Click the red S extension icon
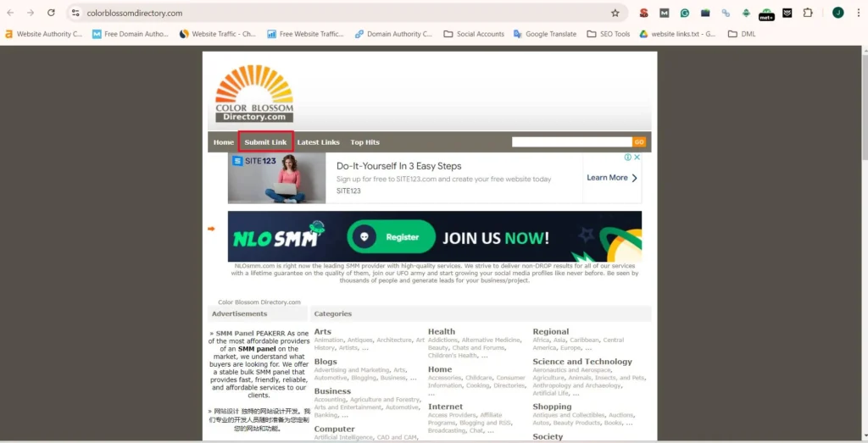This screenshot has height=443, width=868. 644,13
